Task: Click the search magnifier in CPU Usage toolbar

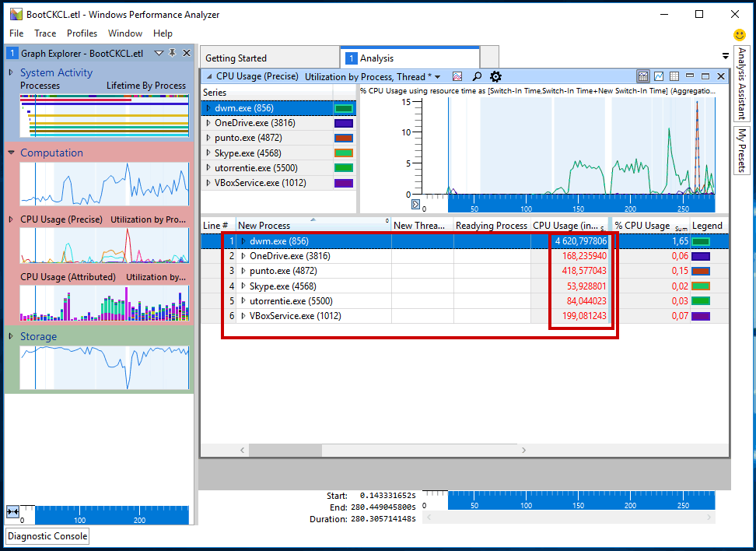Action: [476, 76]
